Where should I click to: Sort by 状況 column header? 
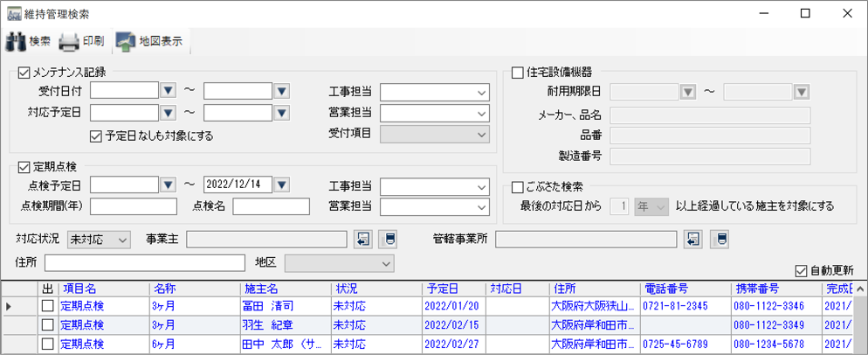point(375,289)
